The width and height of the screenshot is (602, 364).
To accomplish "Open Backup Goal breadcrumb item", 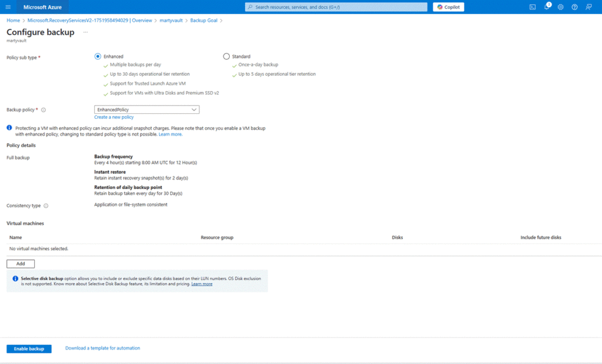I will [x=203, y=21].
